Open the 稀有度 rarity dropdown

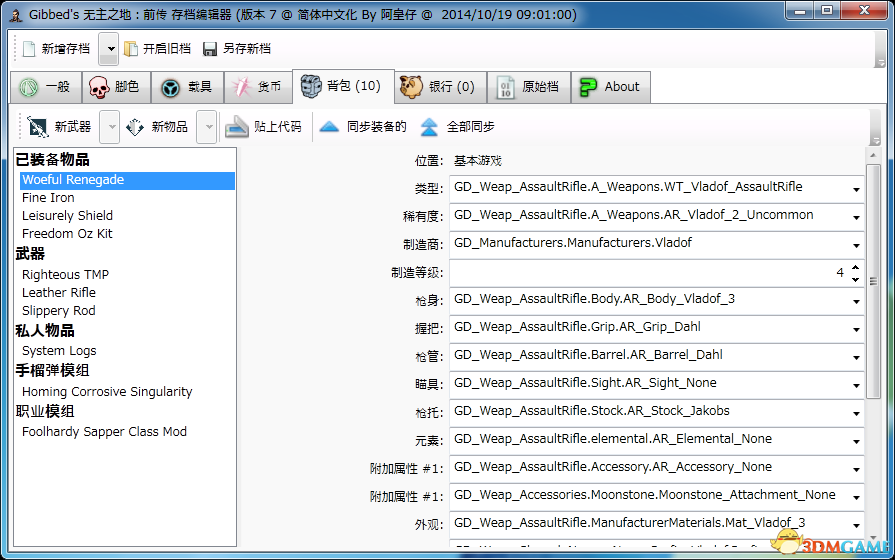click(856, 217)
